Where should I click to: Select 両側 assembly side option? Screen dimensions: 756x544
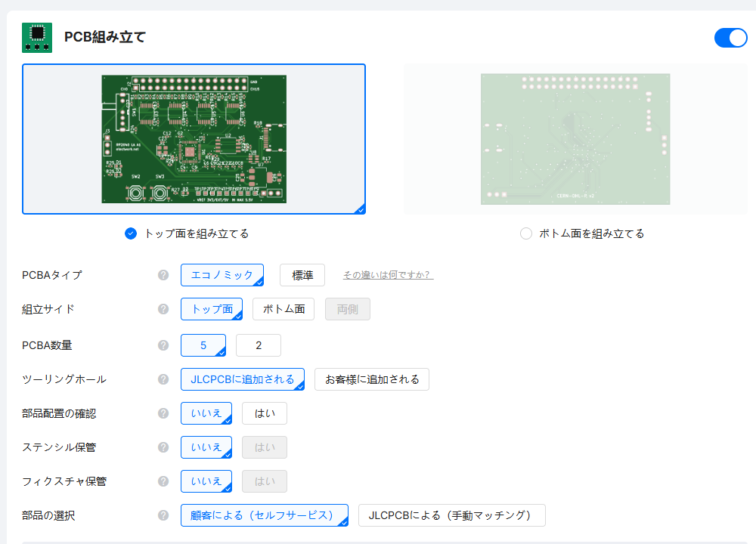[348, 309]
